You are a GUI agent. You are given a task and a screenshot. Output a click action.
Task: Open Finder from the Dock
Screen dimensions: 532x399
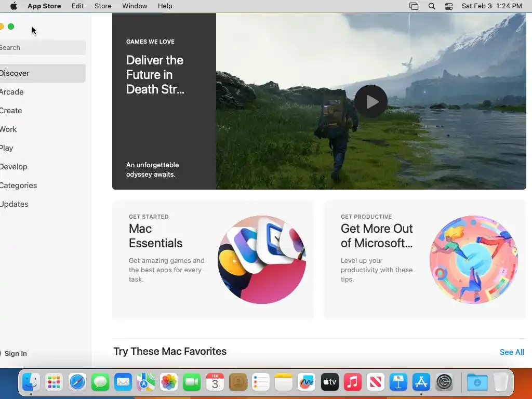31,382
